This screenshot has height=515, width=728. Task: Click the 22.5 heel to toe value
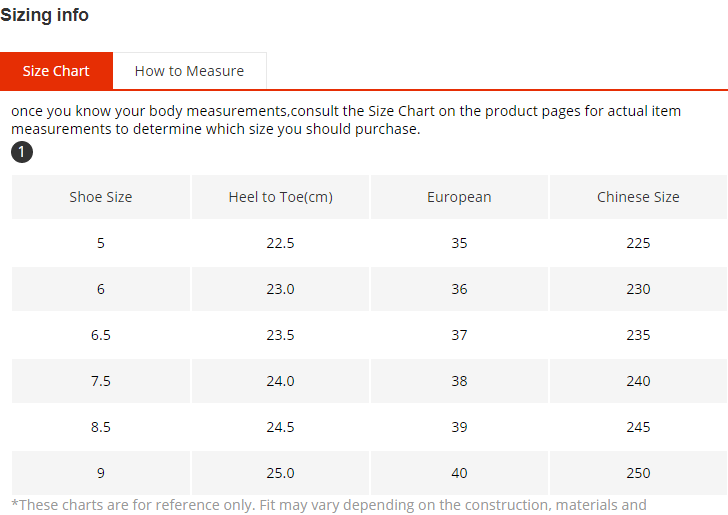coord(280,243)
